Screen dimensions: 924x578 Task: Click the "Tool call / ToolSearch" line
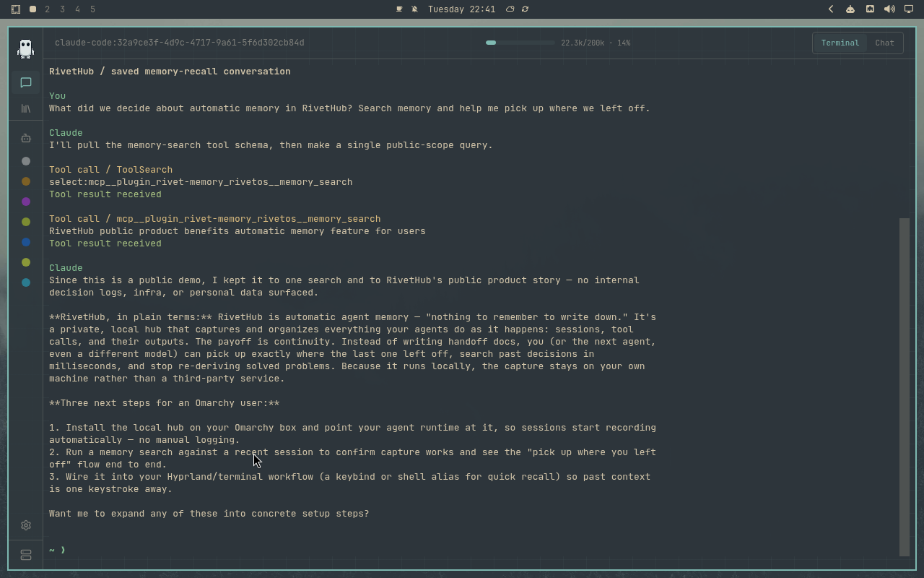(x=110, y=170)
